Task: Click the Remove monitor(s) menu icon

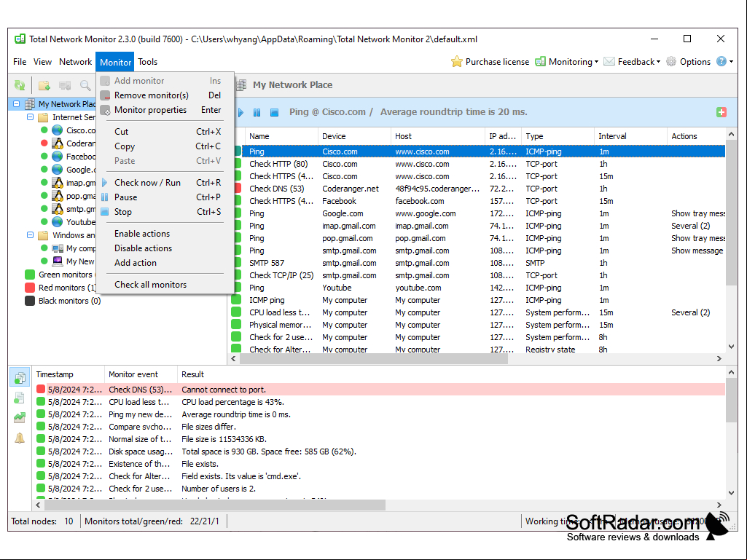Action: tap(105, 95)
